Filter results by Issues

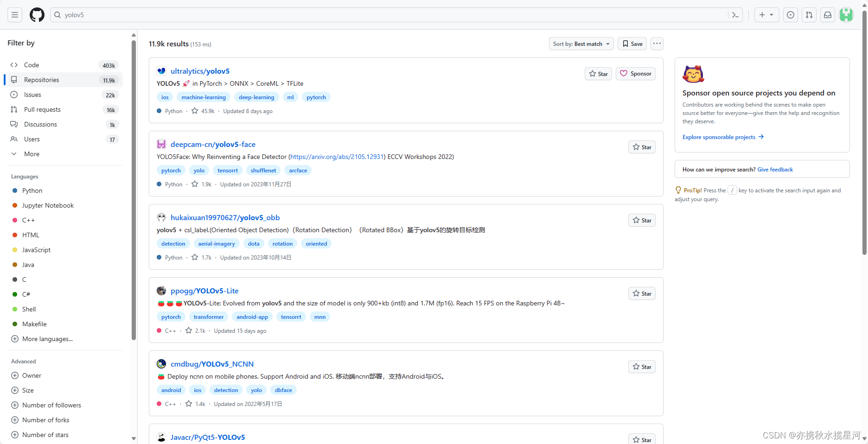[x=65, y=95]
